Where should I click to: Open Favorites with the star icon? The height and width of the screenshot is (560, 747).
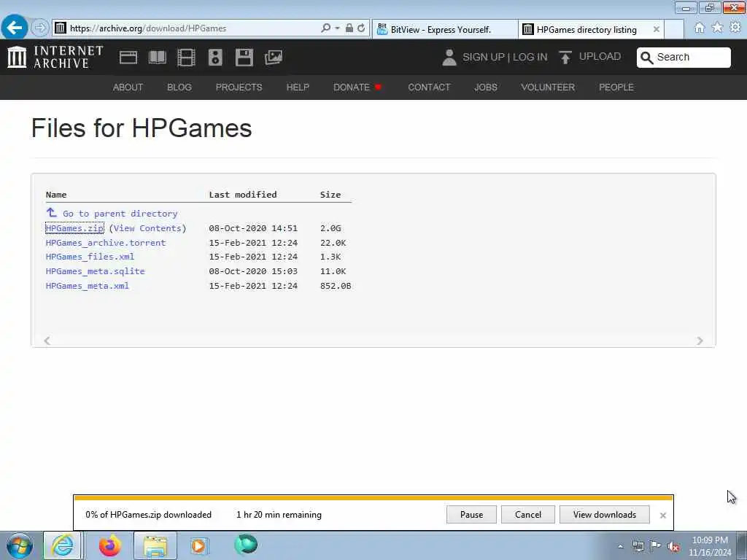click(717, 28)
